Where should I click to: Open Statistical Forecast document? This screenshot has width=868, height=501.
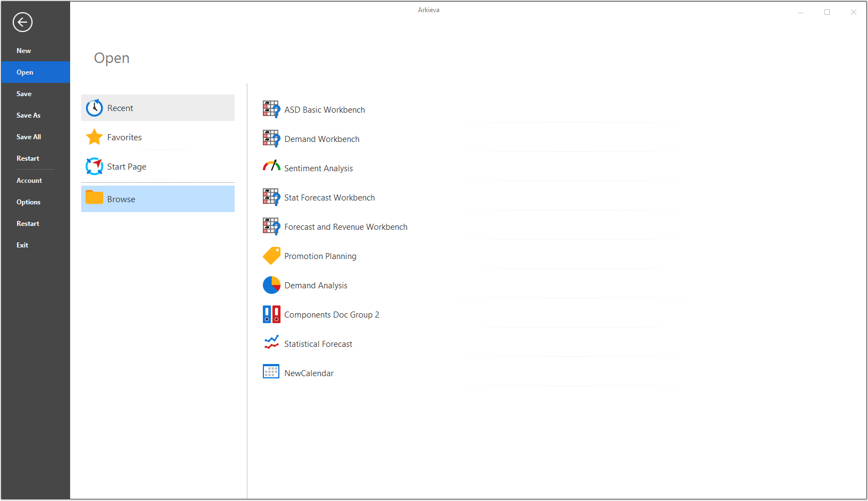coord(318,344)
